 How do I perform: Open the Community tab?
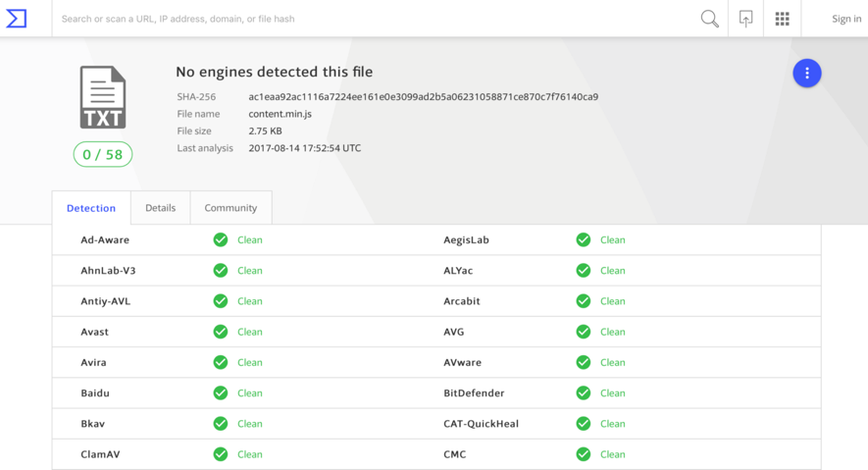click(x=230, y=208)
